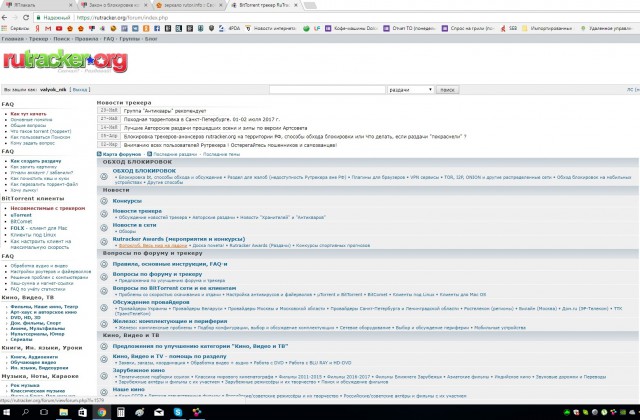
Task: Open Вопросы по BitTorrent сети forum
Action: pyautogui.click(x=174, y=288)
